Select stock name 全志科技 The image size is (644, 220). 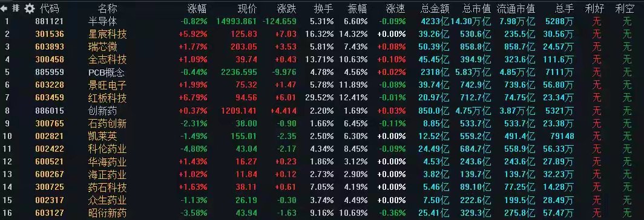[x=107, y=59]
